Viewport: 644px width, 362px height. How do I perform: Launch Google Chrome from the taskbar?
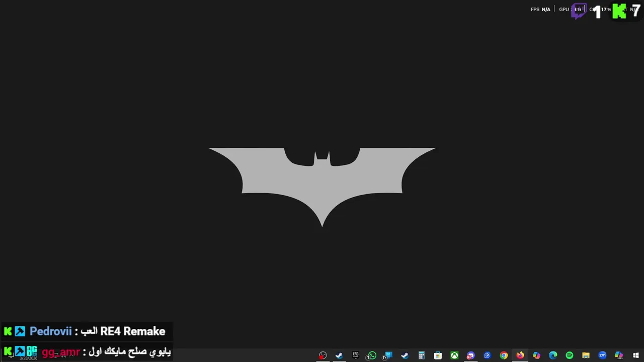pos(504,355)
